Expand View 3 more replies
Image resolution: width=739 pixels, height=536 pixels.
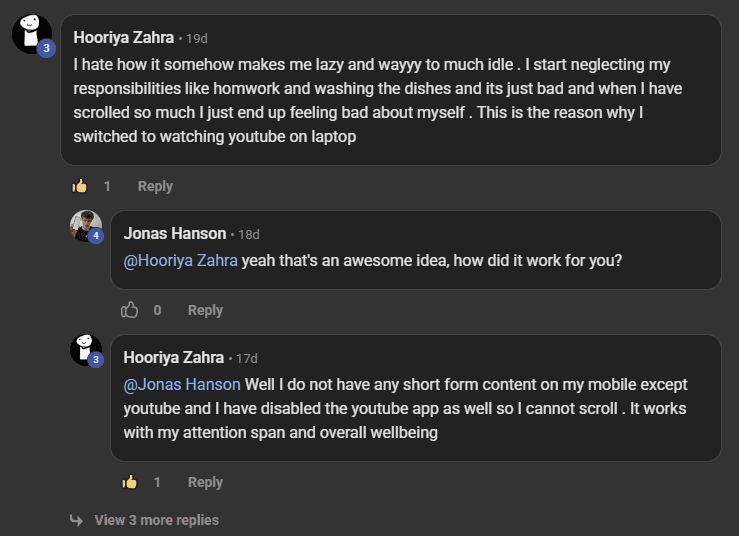pyautogui.click(x=156, y=520)
